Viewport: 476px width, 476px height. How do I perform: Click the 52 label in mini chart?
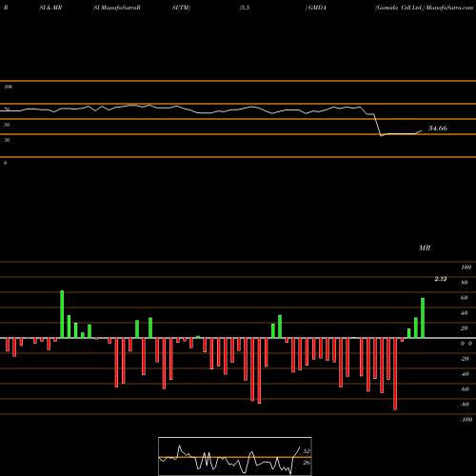(x=307, y=451)
